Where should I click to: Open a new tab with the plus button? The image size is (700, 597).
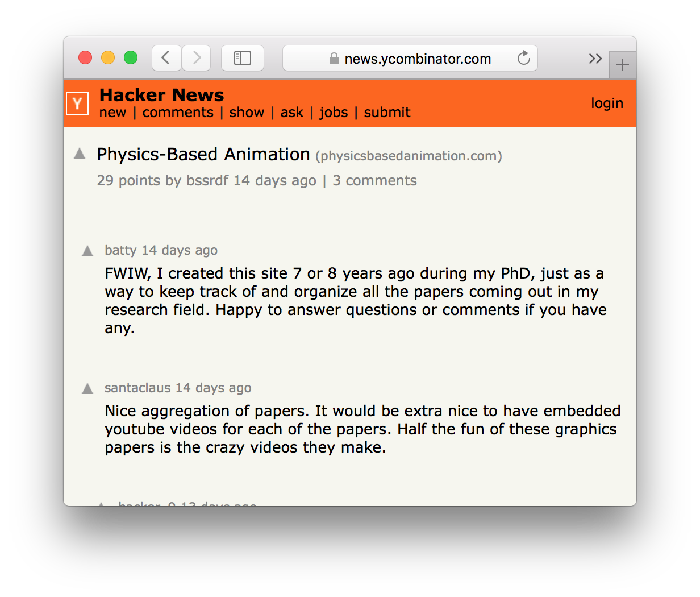(x=622, y=65)
